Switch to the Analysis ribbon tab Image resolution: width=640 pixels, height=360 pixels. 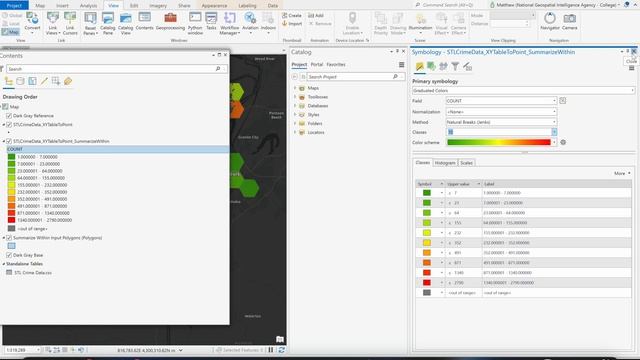(x=88, y=6)
